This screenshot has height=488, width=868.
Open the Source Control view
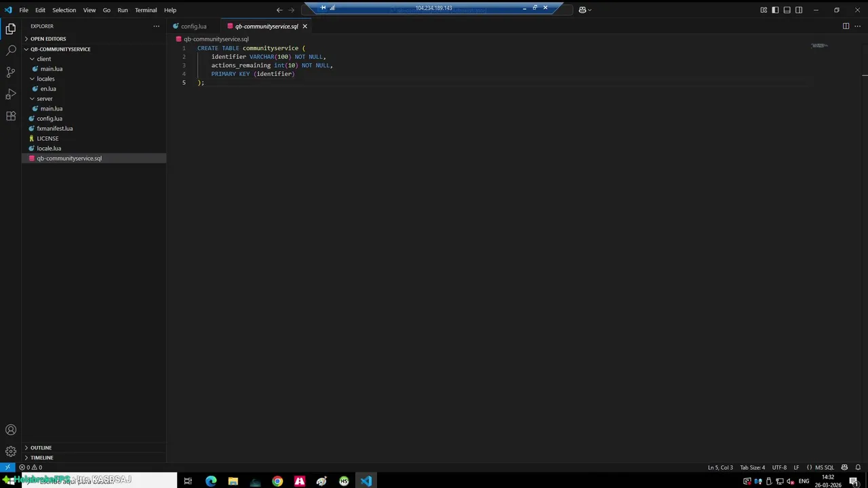coord(11,72)
